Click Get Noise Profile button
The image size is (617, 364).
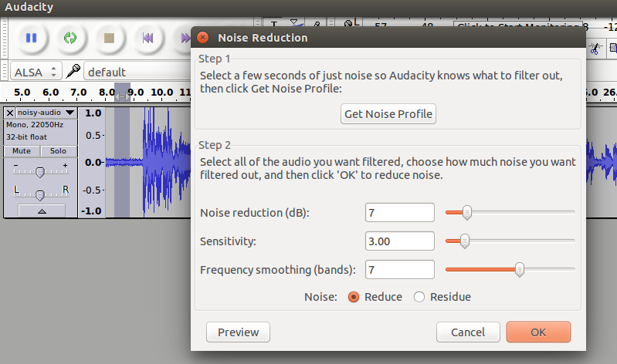(x=388, y=114)
